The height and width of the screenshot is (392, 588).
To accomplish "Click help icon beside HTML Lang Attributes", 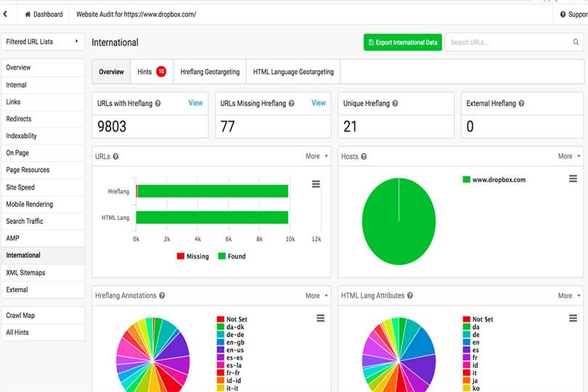I will [410, 295].
